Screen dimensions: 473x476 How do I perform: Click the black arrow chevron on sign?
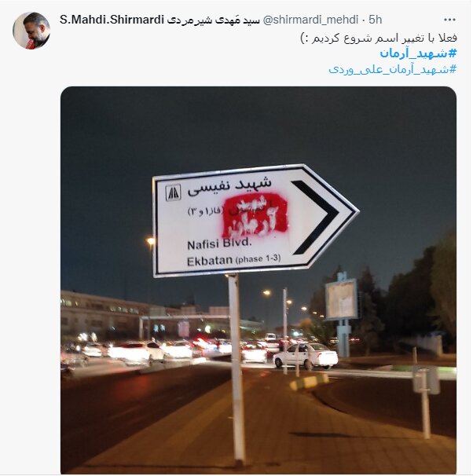pos(315,218)
